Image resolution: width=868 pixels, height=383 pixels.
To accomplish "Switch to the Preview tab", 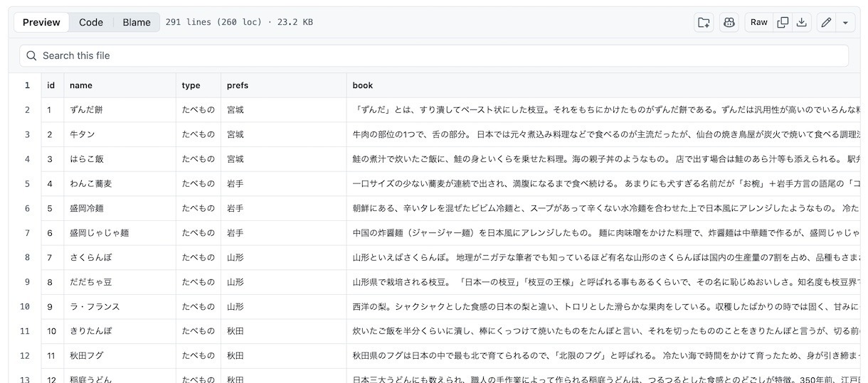I will (x=41, y=22).
